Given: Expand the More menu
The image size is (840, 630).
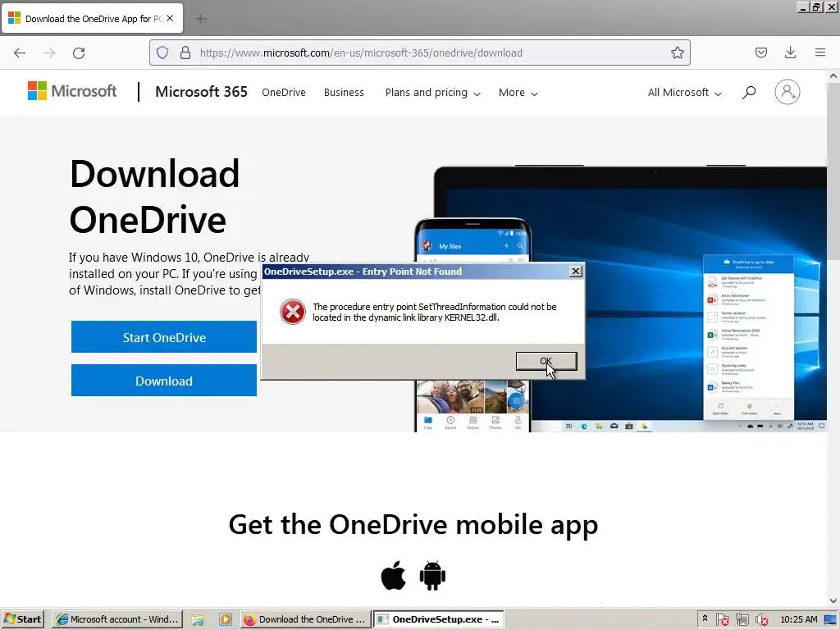Looking at the screenshot, I should [518, 93].
